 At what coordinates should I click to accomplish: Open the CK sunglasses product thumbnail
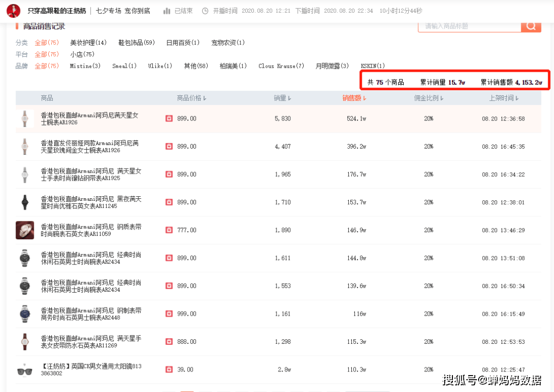point(24,369)
